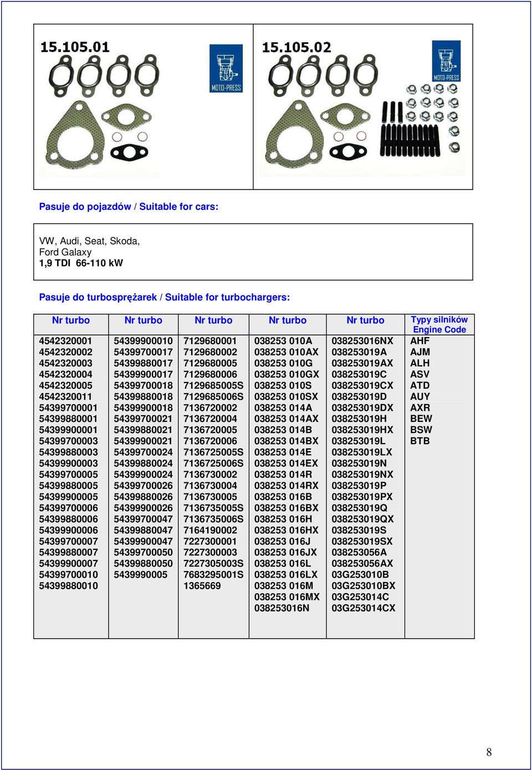Click turbo number 54399700024

[143, 452]
